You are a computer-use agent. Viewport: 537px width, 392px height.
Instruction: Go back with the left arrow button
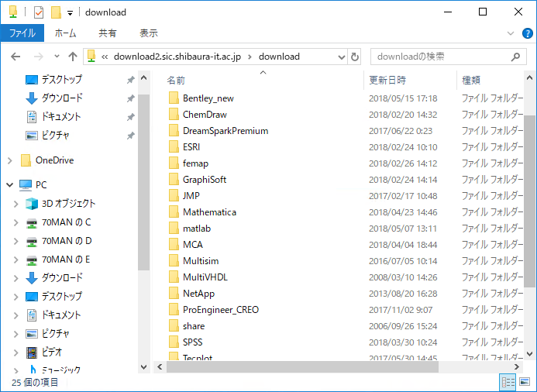tap(15, 57)
